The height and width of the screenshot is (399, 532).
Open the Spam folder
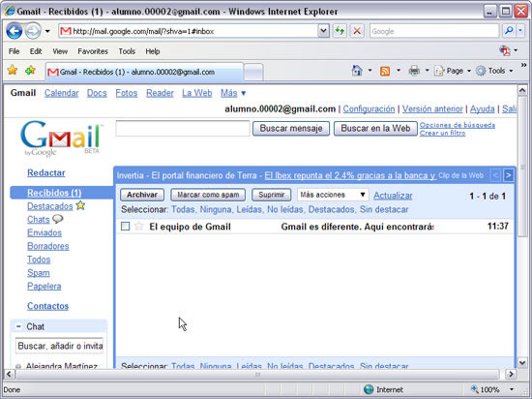(39, 273)
